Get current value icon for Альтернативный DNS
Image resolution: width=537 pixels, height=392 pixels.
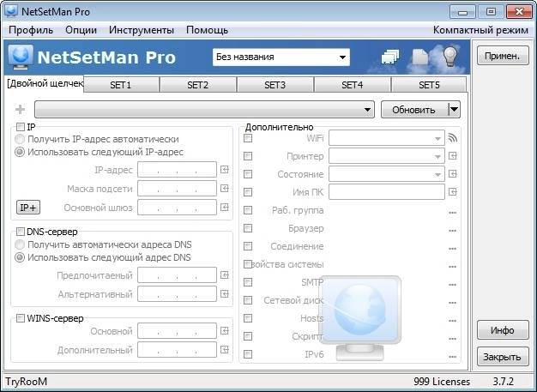coord(225,293)
